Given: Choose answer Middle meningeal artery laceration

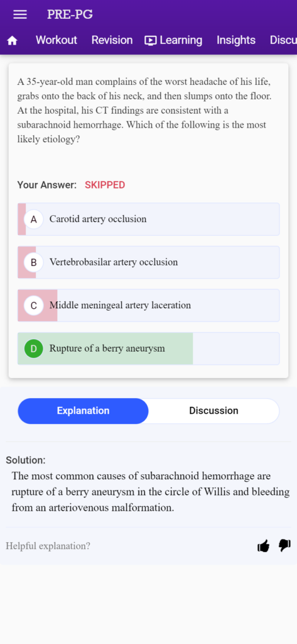Looking at the screenshot, I should 148,306.
